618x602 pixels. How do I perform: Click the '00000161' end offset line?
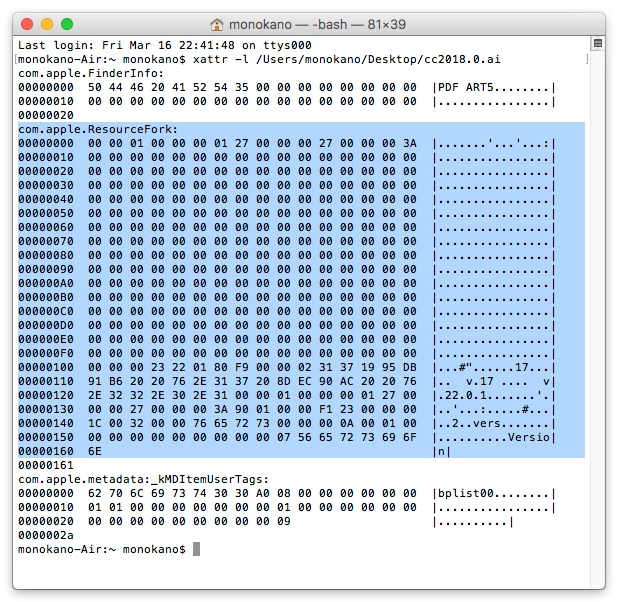point(46,465)
